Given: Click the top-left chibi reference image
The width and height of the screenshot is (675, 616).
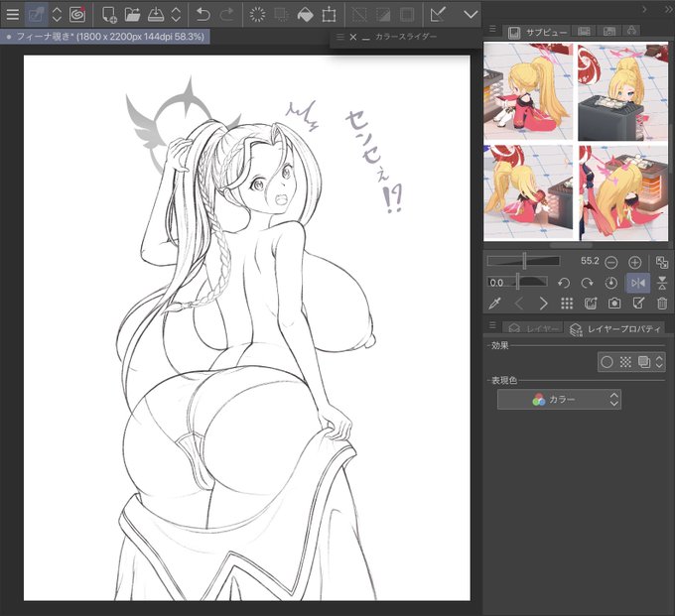Looking at the screenshot, I should click(528, 91).
